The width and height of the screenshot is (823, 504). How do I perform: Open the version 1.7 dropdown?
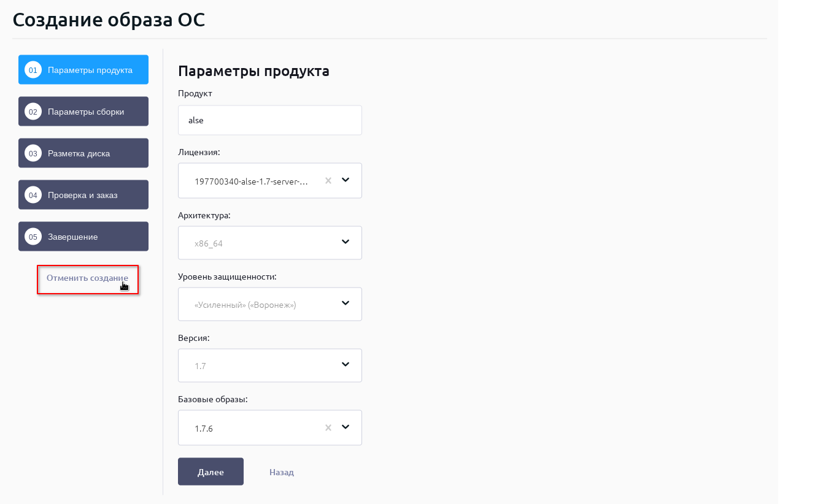(270, 365)
